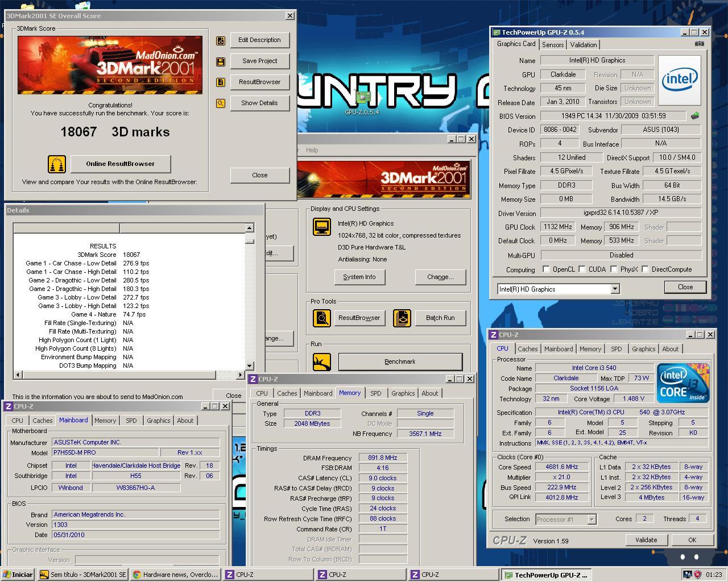Click the red security shield tray icon
728x582 pixels.
[x=697, y=575]
